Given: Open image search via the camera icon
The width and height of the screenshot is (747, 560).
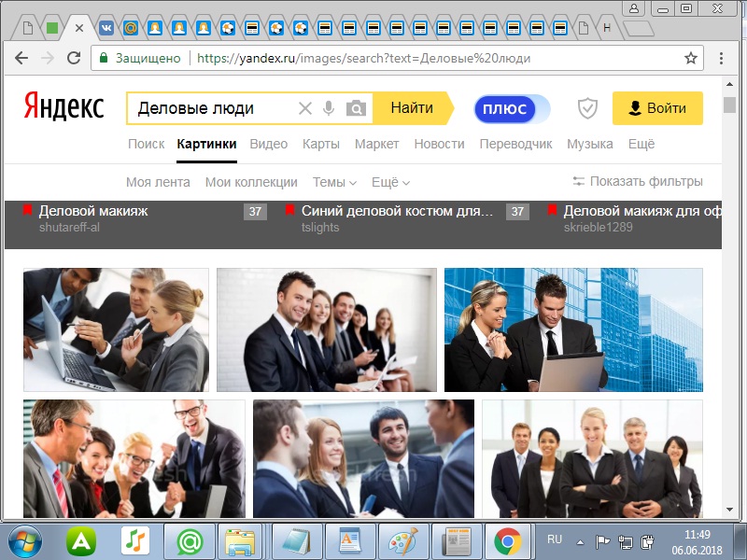Looking at the screenshot, I should pyautogui.click(x=356, y=108).
